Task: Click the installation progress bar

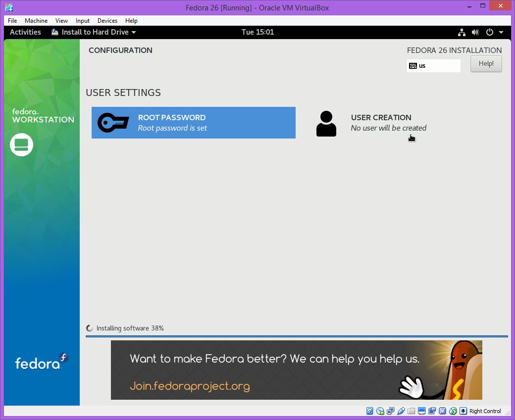Action: [x=297, y=336]
